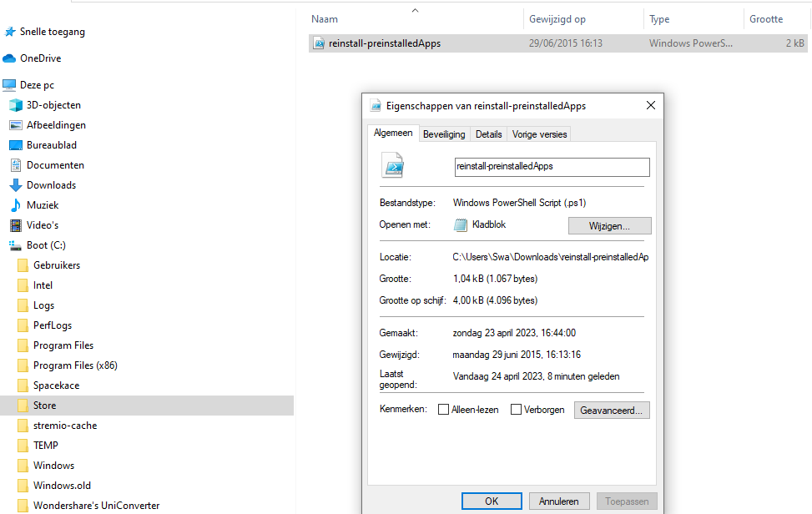Click the 3D-objecten cube icon
This screenshot has width=812, height=514.
point(16,105)
